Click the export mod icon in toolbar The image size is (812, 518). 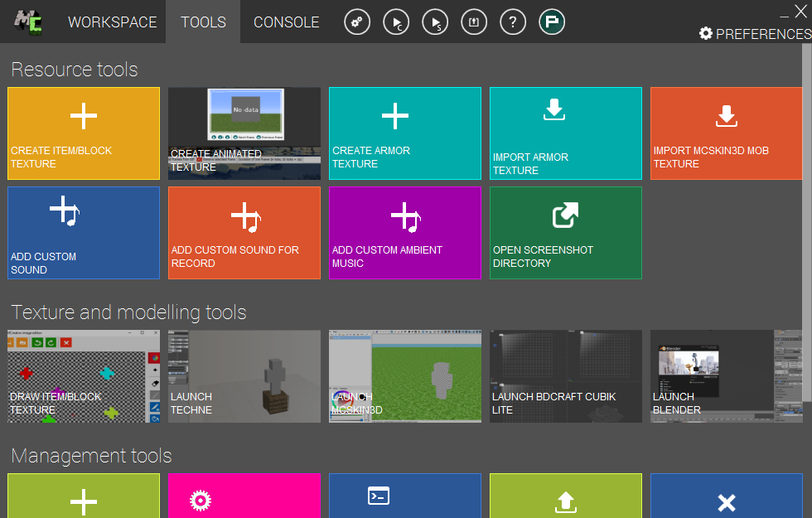tap(474, 22)
